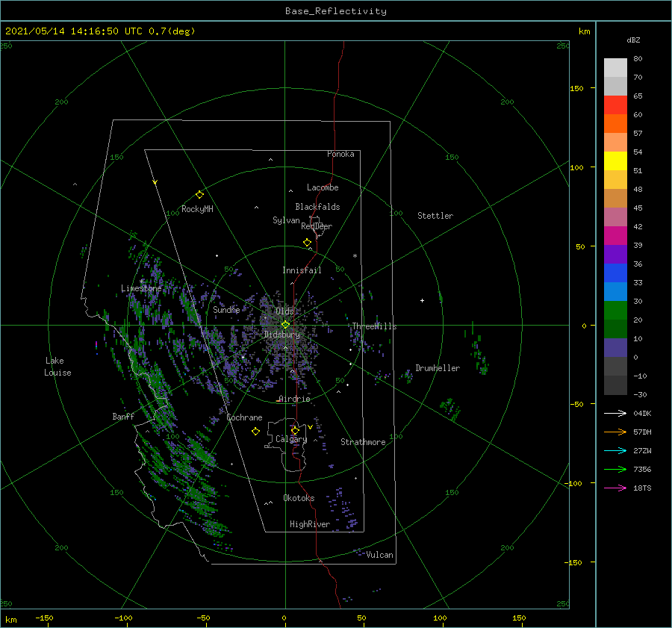Click the yellow diamond marker below RedDeer

(307, 243)
